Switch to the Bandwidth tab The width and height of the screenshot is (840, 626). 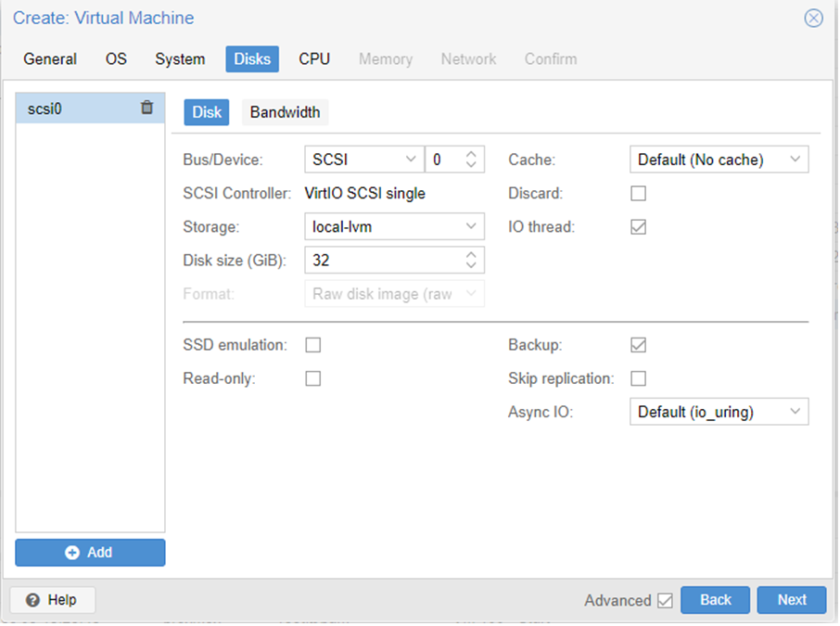click(285, 111)
